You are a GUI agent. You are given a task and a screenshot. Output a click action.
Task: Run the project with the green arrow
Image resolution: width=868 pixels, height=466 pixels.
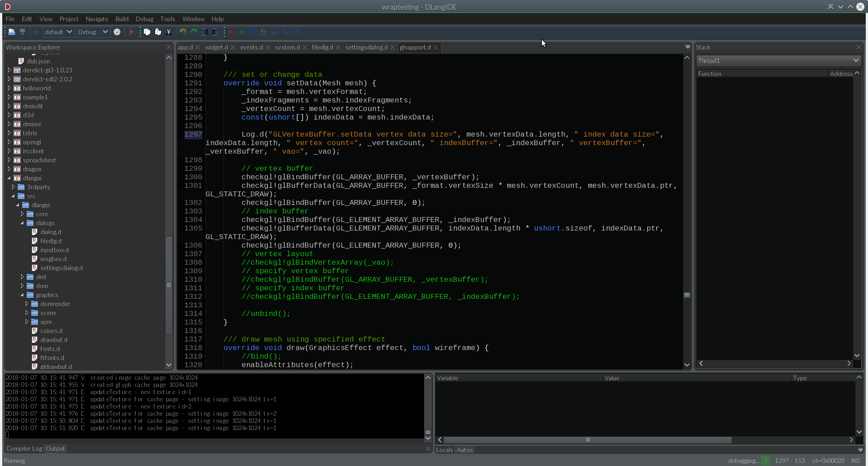[x=36, y=32]
